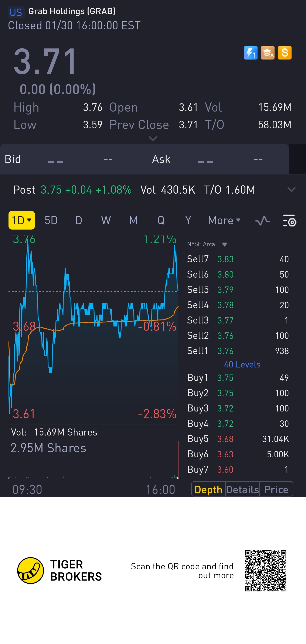Tap the yellow dollar sign badge icon
The height and width of the screenshot is (644, 306).
285,53
